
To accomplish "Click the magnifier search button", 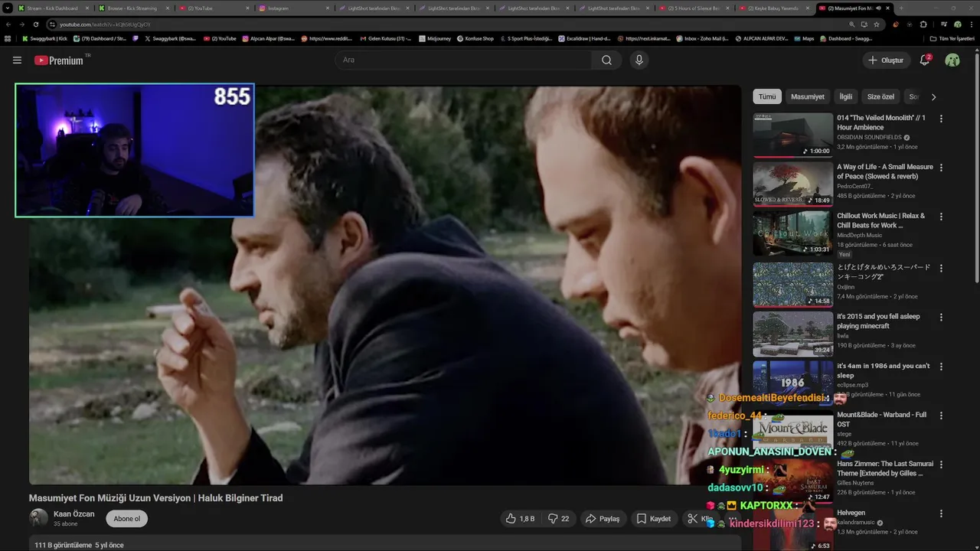I will click(606, 60).
